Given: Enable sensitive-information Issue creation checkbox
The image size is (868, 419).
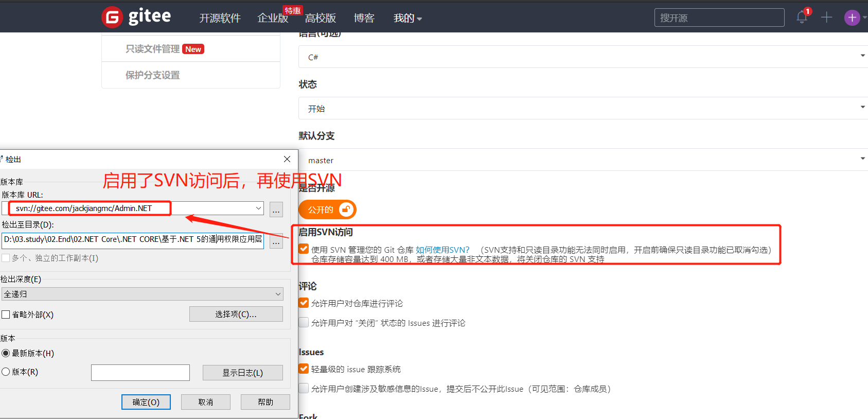Looking at the screenshot, I should pos(304,388).
